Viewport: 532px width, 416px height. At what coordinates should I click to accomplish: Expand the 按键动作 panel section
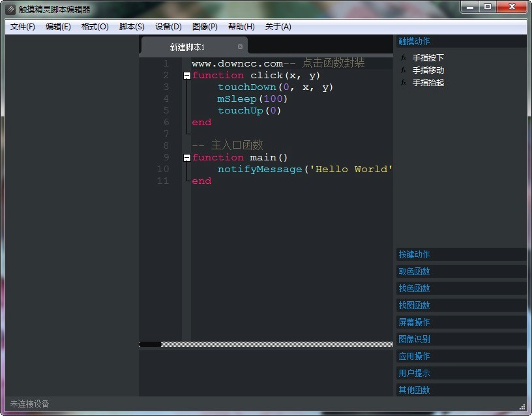tap(415, 254)
